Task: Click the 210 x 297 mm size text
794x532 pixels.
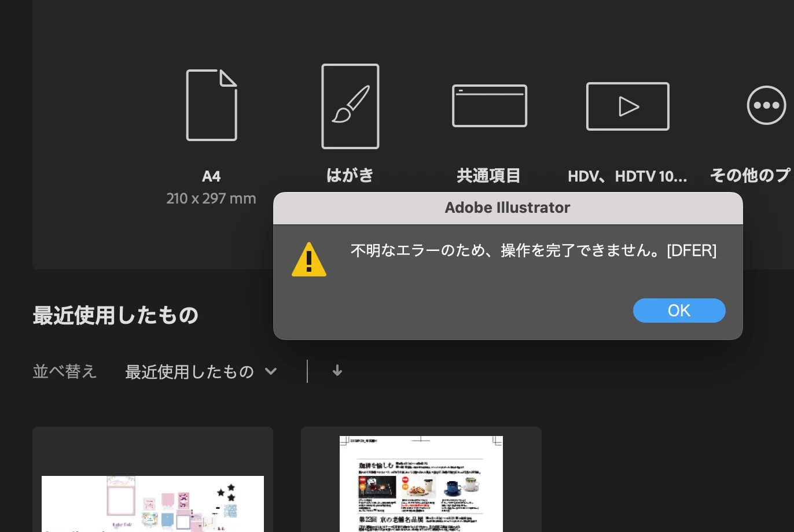Action: 211,198
